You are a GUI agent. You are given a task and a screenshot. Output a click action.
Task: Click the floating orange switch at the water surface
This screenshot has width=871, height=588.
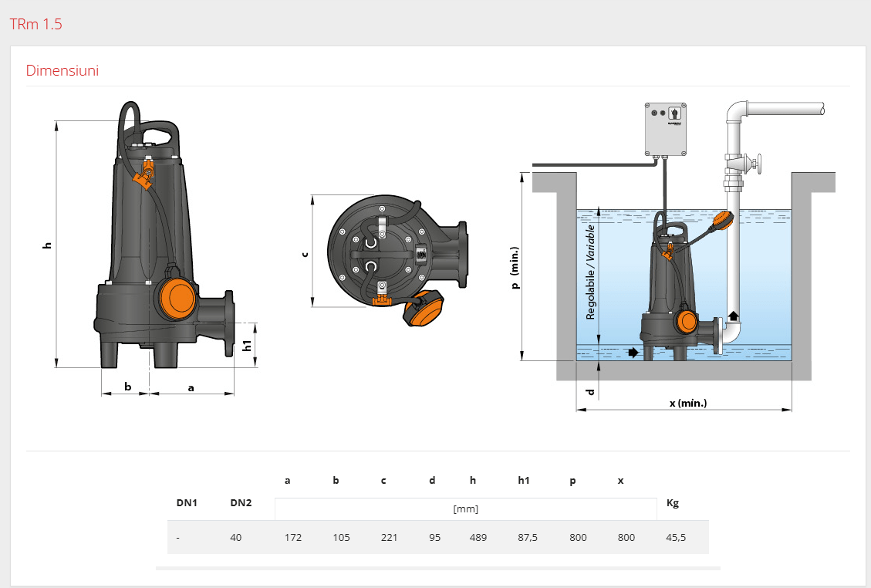pos(723,221)
